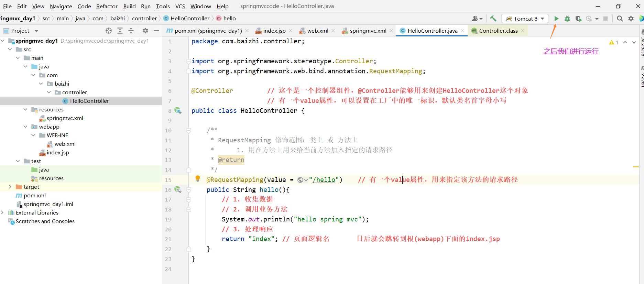Select pom.xml in project tree
The width and height of the screenshot is (644, 284).
(34, 195)
